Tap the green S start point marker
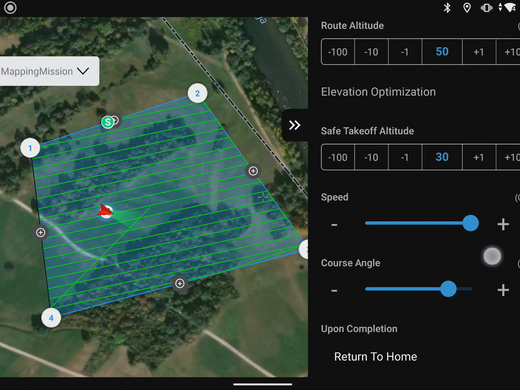520x390 pixels. pyautogui.click(x=107, y=122)
